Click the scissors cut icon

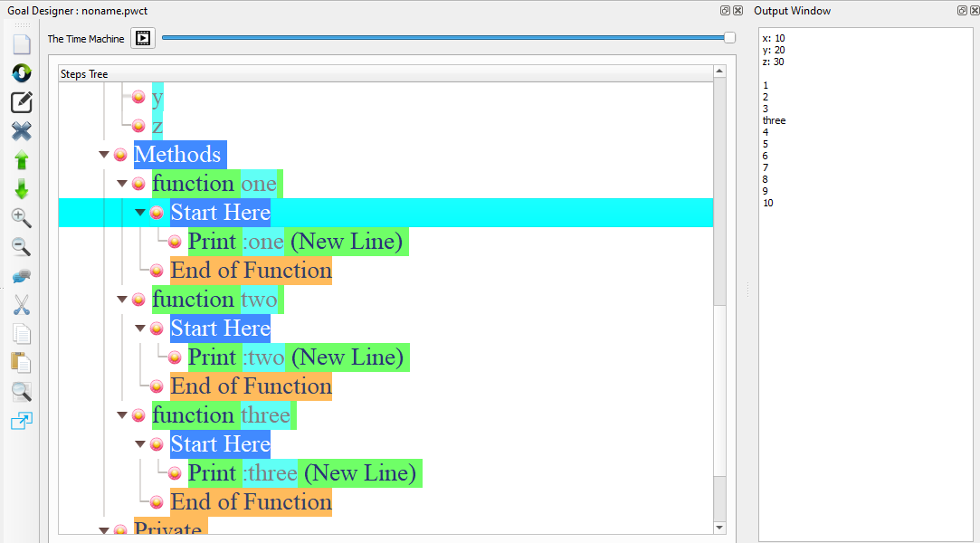[x=22, y=305]
